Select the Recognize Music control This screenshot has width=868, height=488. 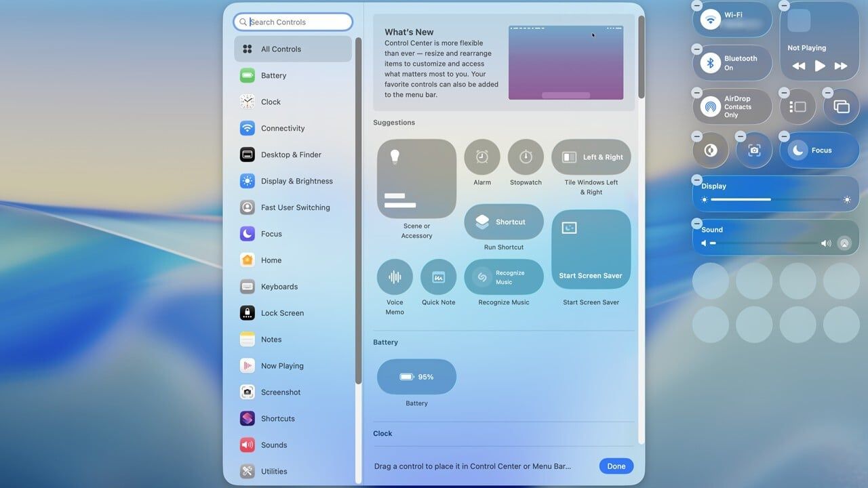point(503,277)
